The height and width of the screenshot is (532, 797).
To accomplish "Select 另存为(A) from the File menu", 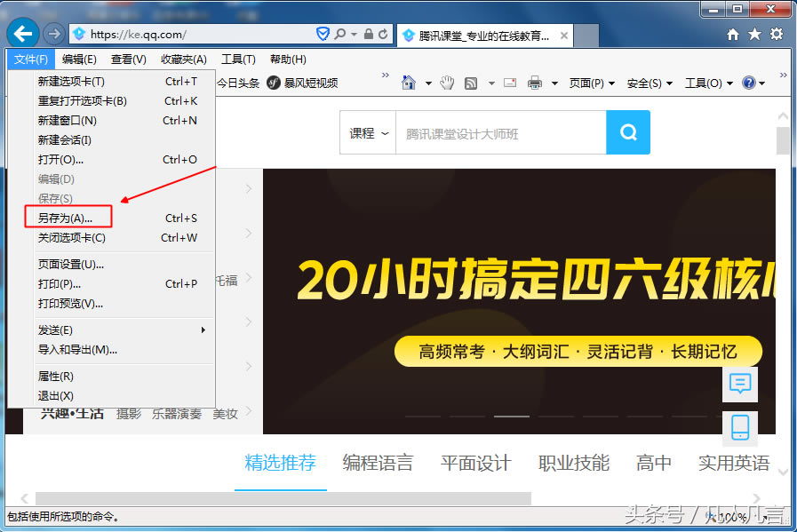I will click(66, 217).
